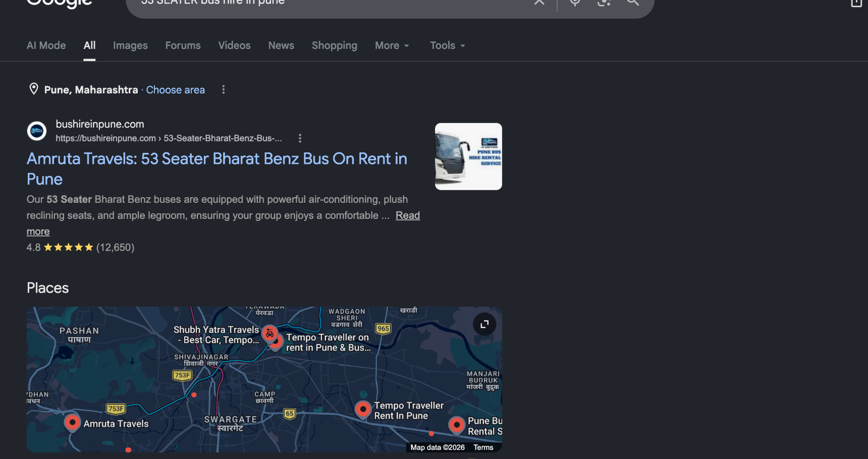Expand the Tools dropdown
Viewport: 868px width, 459px height.
(448, 46)
